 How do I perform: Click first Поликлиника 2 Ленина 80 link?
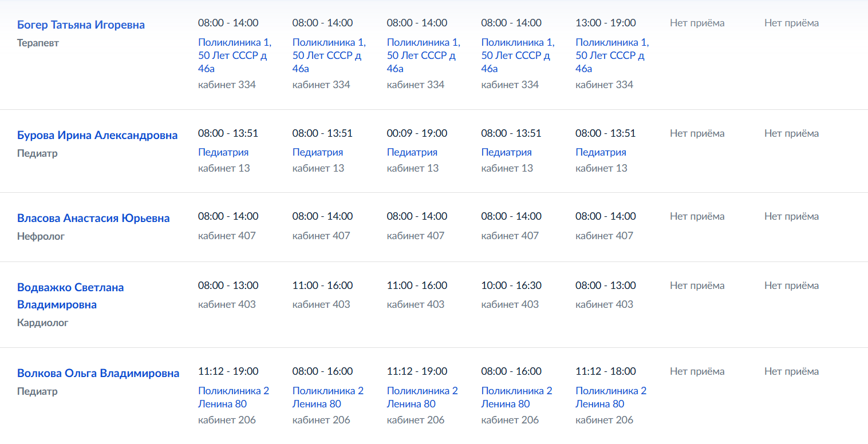234,397
